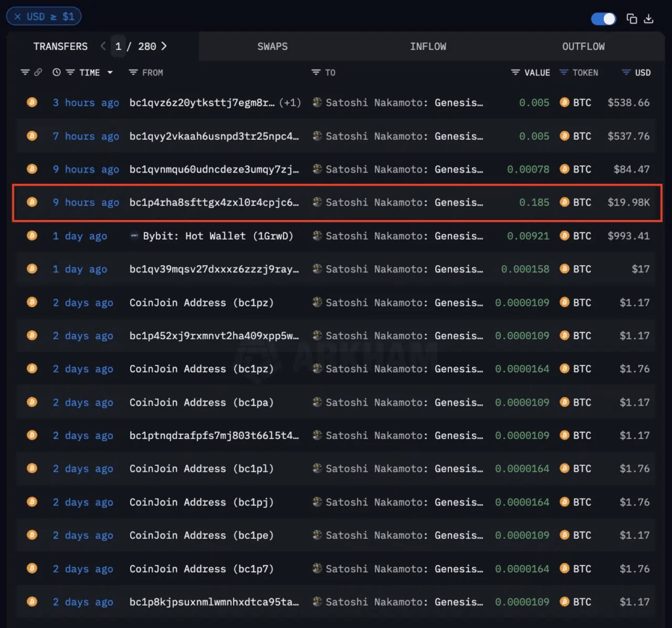The image size is (672, 628).
Task: Open CoinJoin Address (bc1pa) link
Action: click(x=201, y=402)
